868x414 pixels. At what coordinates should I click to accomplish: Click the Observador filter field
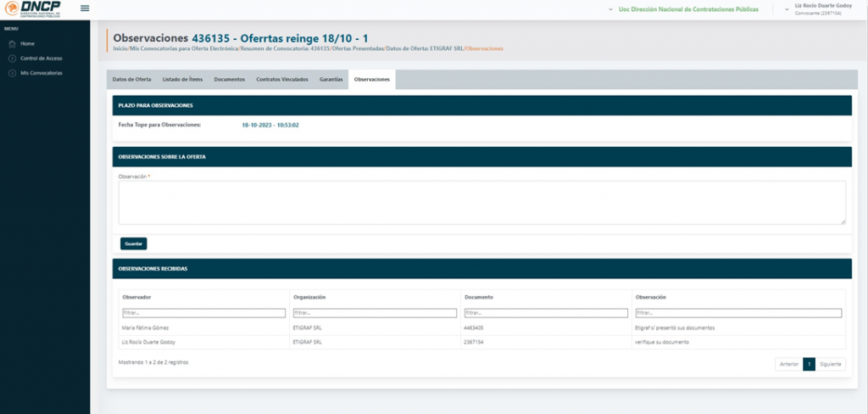pos(203,313)
